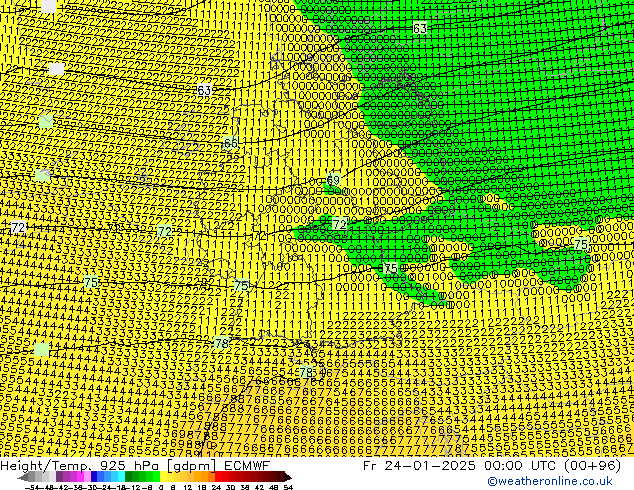Click the 66 height contour label
This screenshot has width=634, height=490.
pos(230,143)
